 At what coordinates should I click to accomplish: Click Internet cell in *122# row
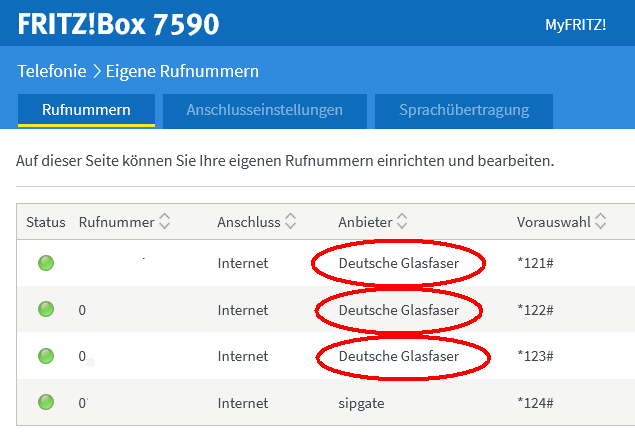click(x=243, y=310)
